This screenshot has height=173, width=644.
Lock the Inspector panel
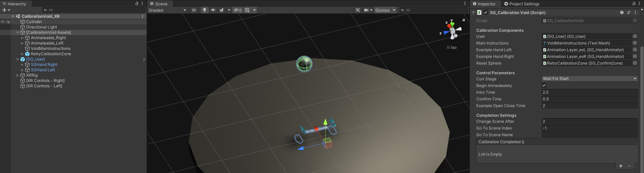click(x=634, y=4)
